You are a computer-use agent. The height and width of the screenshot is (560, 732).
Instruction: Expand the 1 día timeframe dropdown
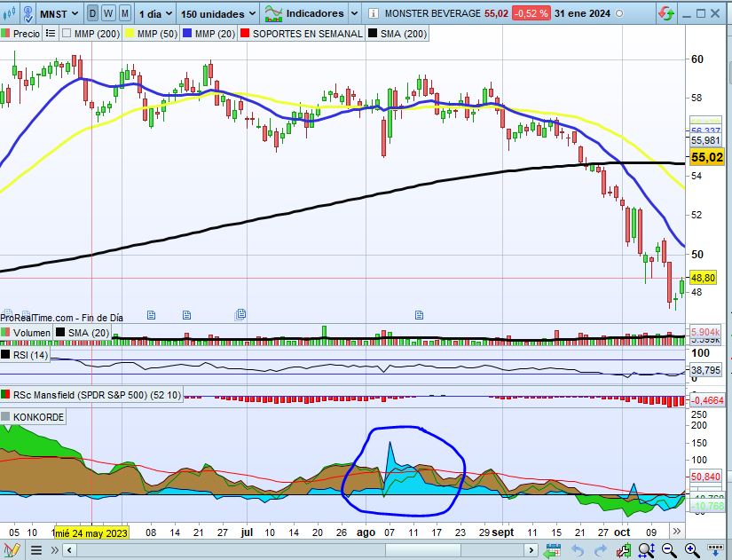pos(155,14)
